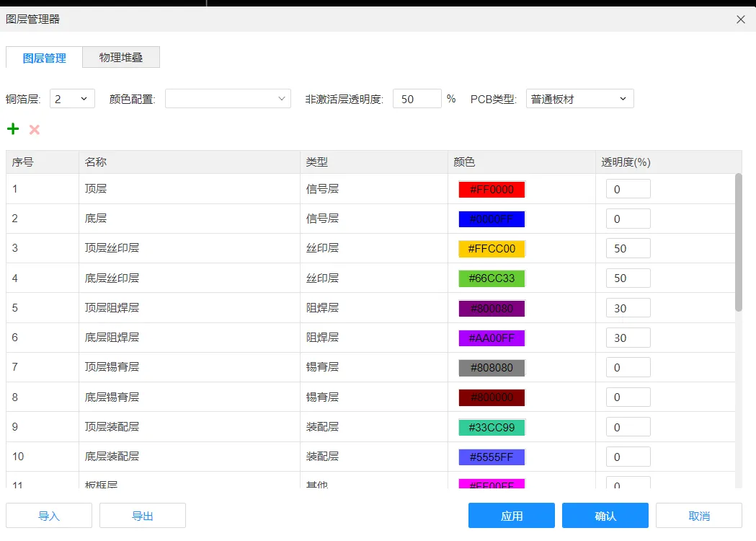
Task: Expand the 颜色配置 color scheme dropdown
Action: coord(228,99)
